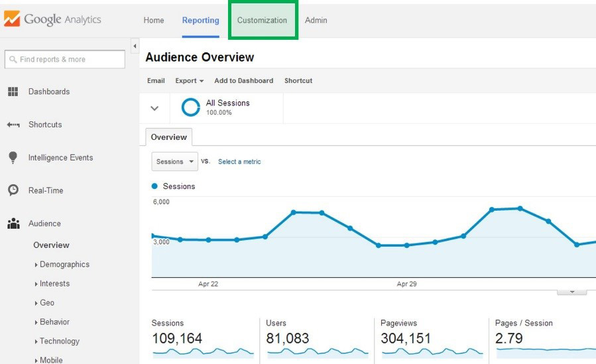This screenshot has height=364, width=596.
Task: Click the Audience people icon
Action: tap(13, 224)
